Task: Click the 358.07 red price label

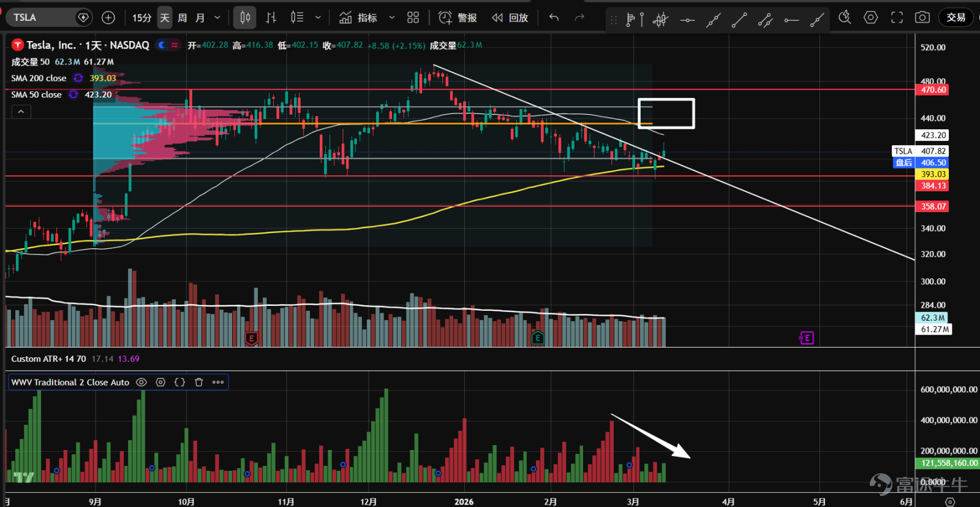Action: (x=932, y=207)
